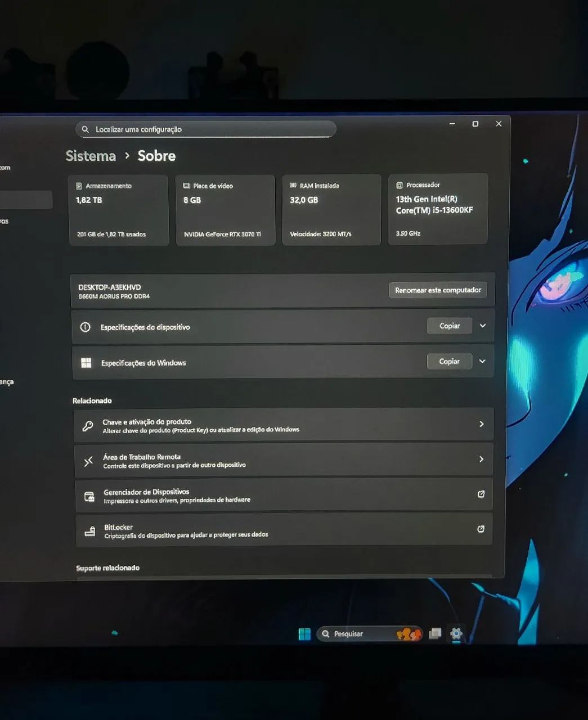The image size is (588, 720).
Task: Click NVIDIA GeForce RTX 3070 Ti text
Action: click(222, 234)
